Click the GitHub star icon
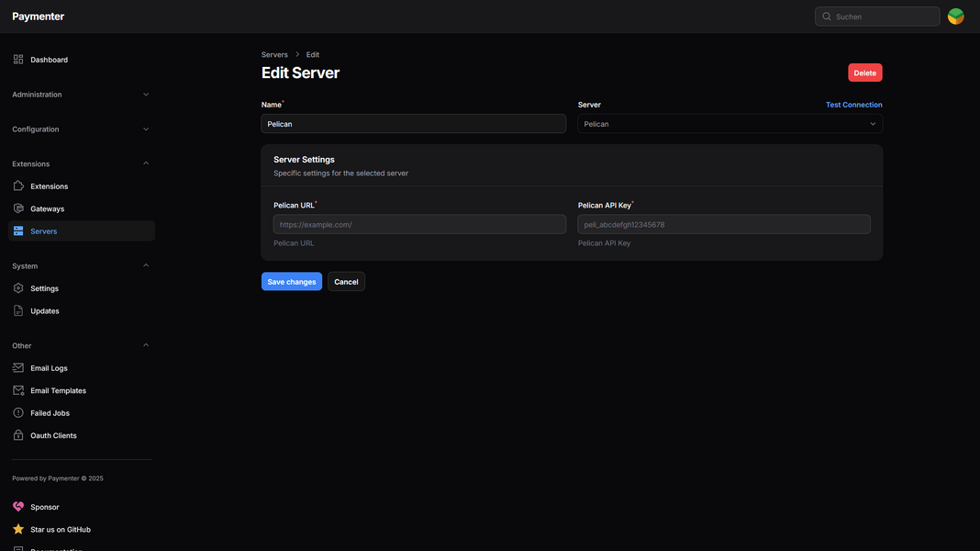The image size is (980, 551). click(x=18, y=529)
